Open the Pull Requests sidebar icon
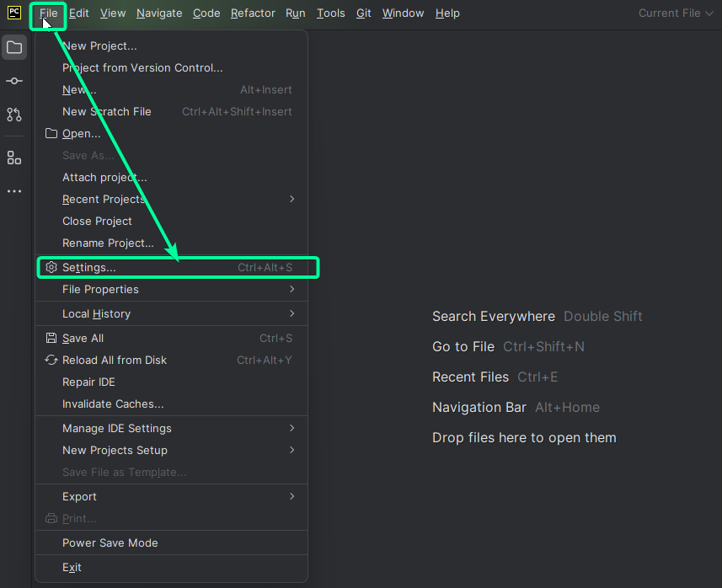 14,115
